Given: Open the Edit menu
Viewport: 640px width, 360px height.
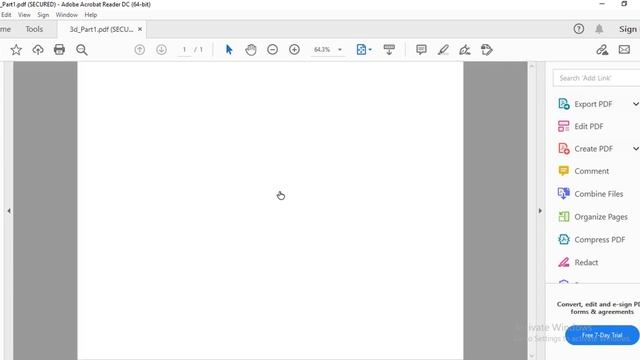Looking at the screenshot, I should point(6,15).
